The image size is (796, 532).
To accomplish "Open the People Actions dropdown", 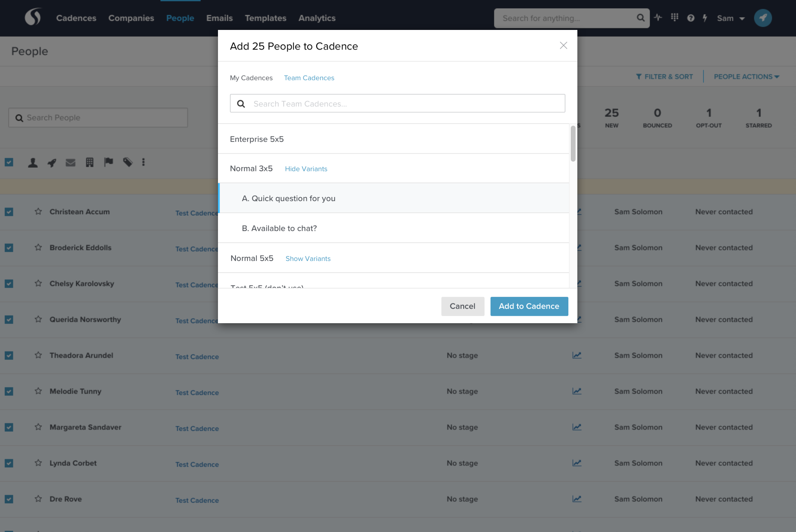I will coord(746,76).
